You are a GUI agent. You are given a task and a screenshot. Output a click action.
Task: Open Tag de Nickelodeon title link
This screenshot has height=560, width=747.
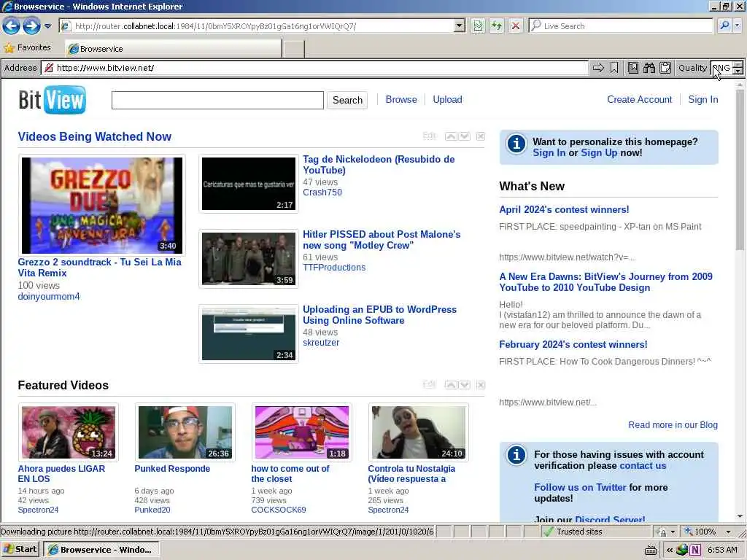(x=379, y=164)
